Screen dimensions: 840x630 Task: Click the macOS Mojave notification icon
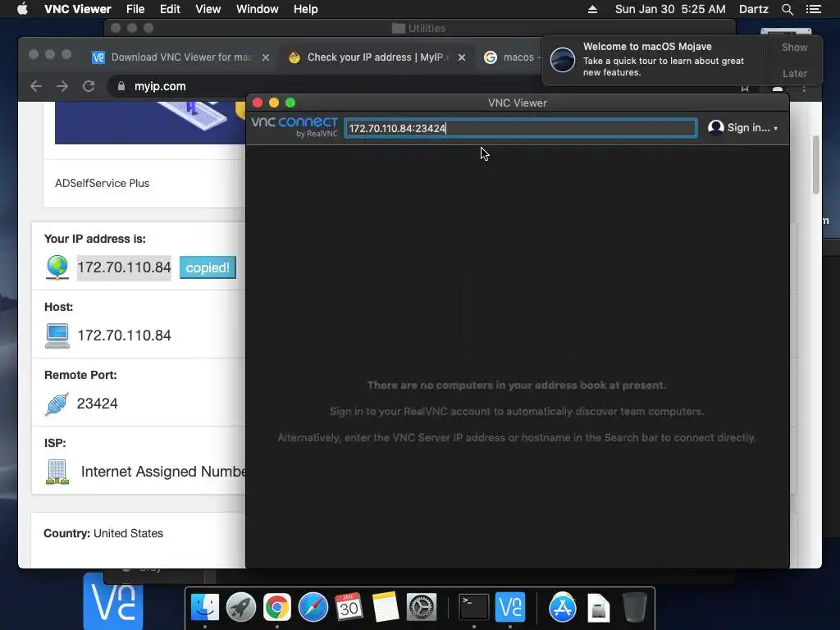[563, 59]
